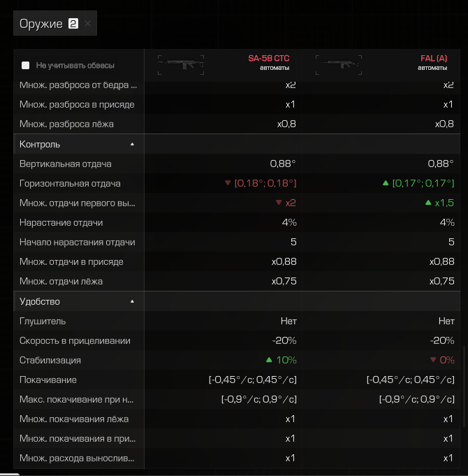Select the Множ. разброса лёжа label

point(67,124)
